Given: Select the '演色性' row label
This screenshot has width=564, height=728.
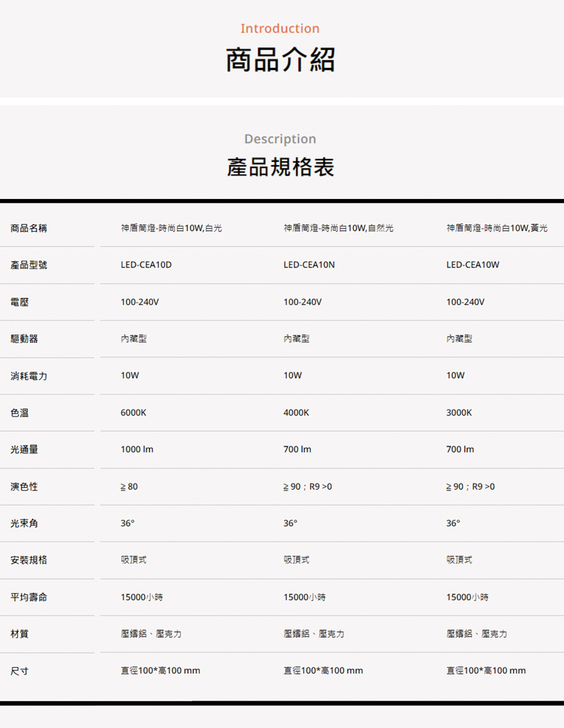Looking at the screenshot, I should point(24,486).
